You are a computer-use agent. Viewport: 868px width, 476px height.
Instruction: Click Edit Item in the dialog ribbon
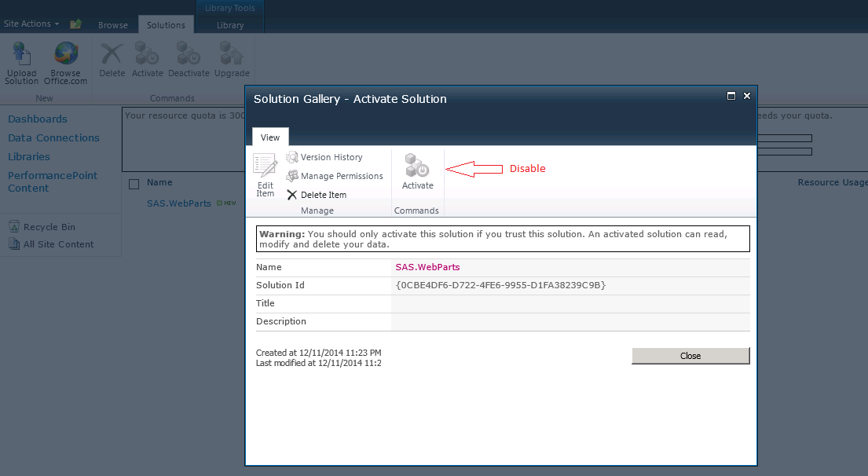click(x=266, y=175)
